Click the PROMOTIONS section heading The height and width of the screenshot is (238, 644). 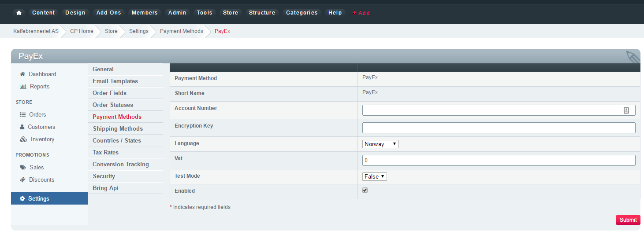click(33, 155)
